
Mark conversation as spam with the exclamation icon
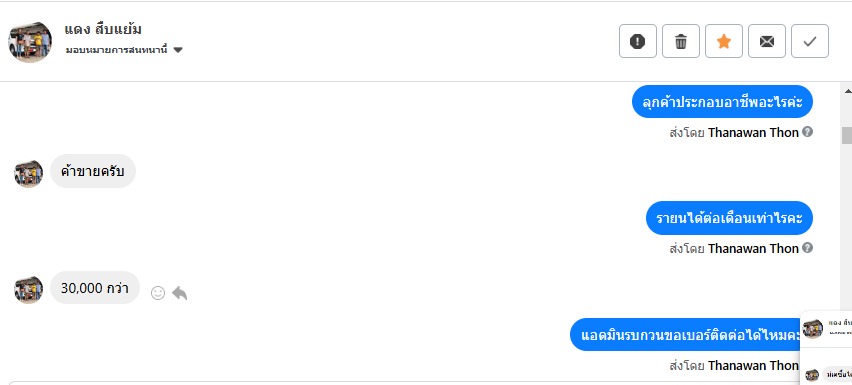pos(637,41)
